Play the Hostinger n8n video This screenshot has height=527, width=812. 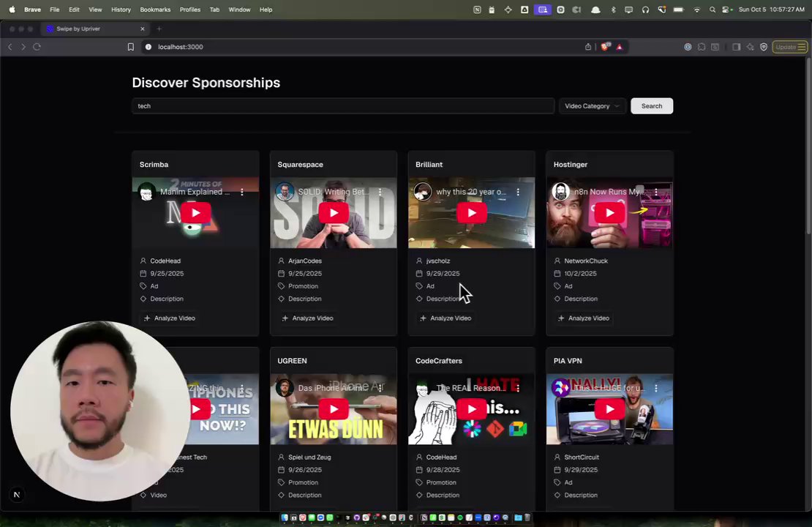coord(609,212)
